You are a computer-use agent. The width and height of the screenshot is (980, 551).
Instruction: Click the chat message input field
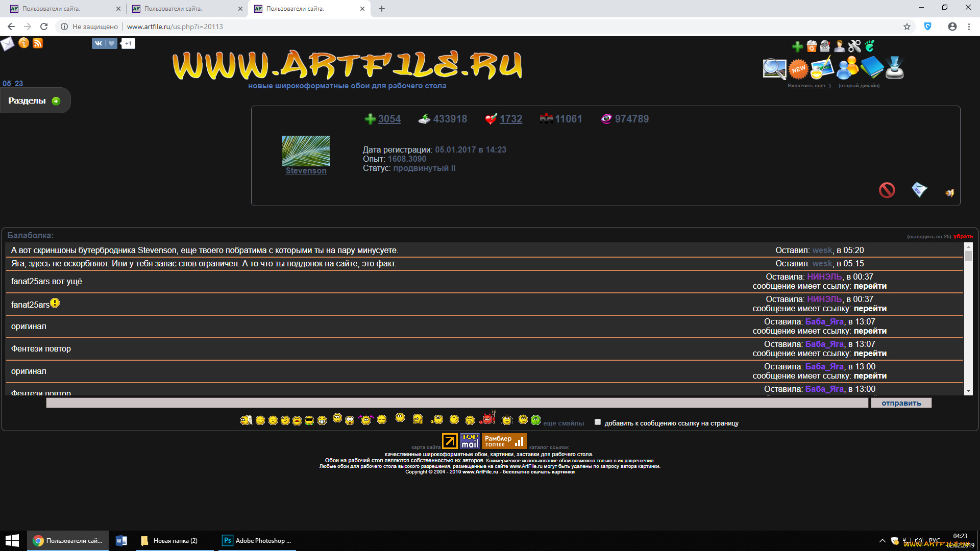tap(457, 403)
